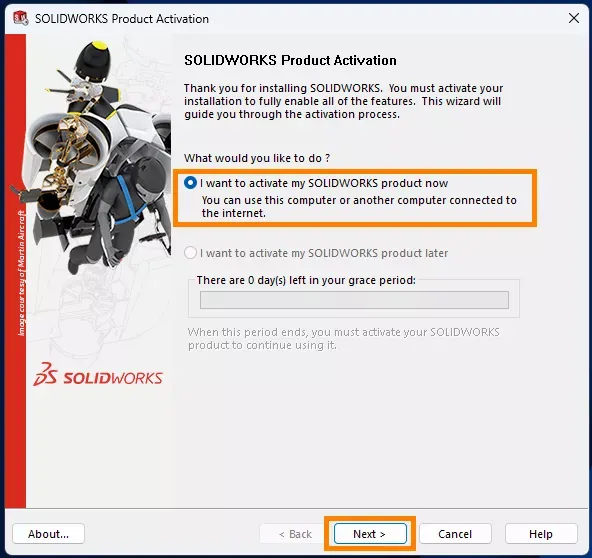Click the 'SOLIDWORKS Product Activation' heading
Viewport: 592px width, 558px height.
(290, 60)
